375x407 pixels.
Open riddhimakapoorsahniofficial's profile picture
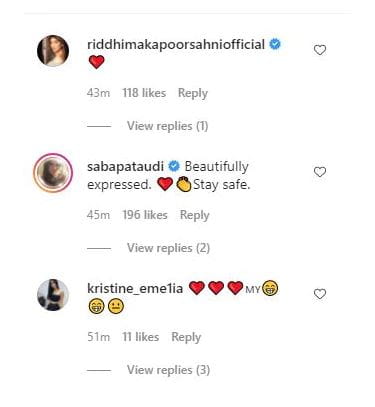click(x=53, y=51)
